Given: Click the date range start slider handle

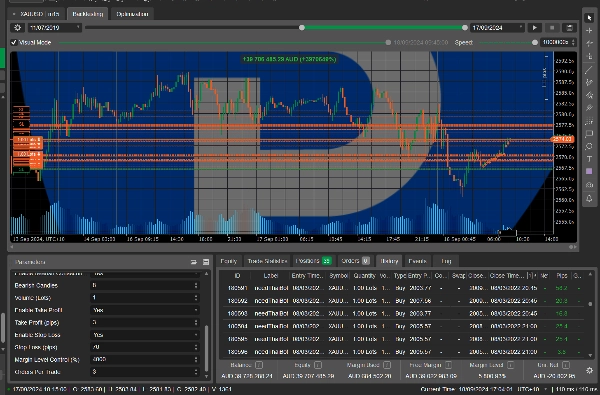Looking at the screenshot, I should pyautogui.click(x=302, y=28).
